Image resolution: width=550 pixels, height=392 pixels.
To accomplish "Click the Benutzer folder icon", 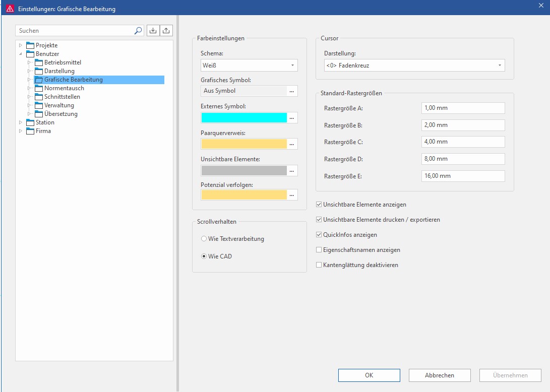I will [x=30, y=54].
